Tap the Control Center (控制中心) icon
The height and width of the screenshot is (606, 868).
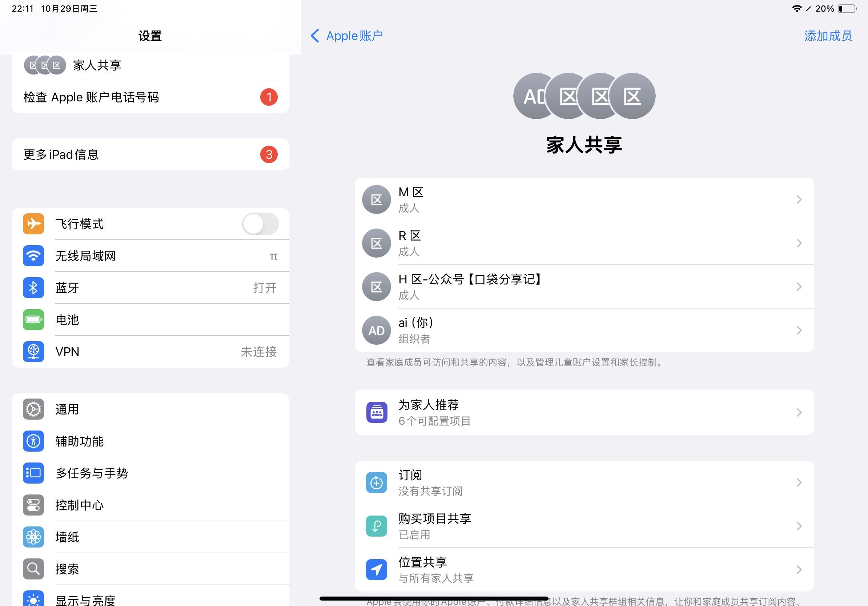[33, 505]
